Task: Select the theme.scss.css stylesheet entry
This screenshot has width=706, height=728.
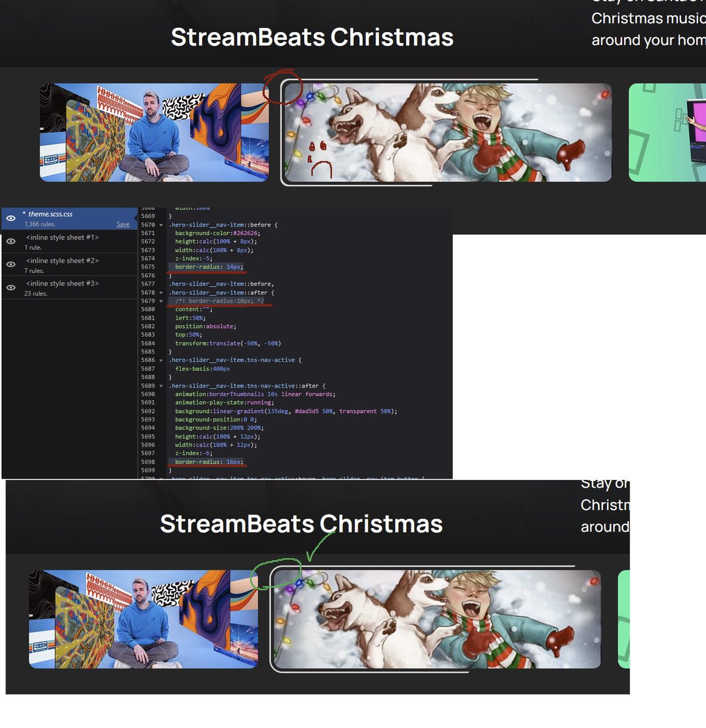Action: click(70, 218)
